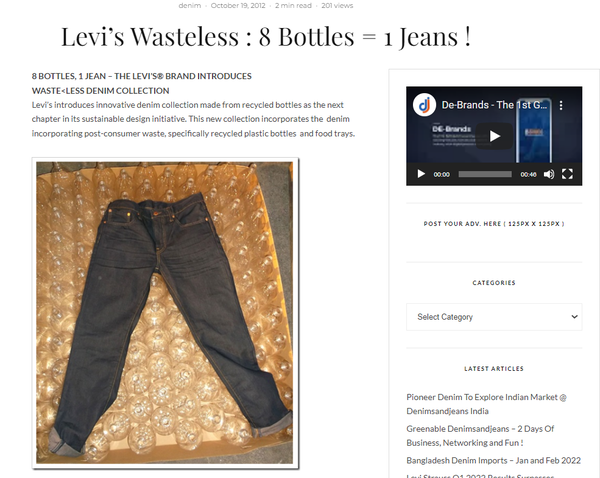Open the Greenable Denimsandjeans article link
Screen dimensions: 600x478
480,436
